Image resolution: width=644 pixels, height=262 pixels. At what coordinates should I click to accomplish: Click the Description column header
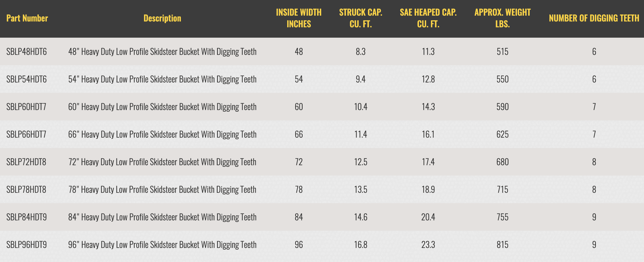click(162, 18)
